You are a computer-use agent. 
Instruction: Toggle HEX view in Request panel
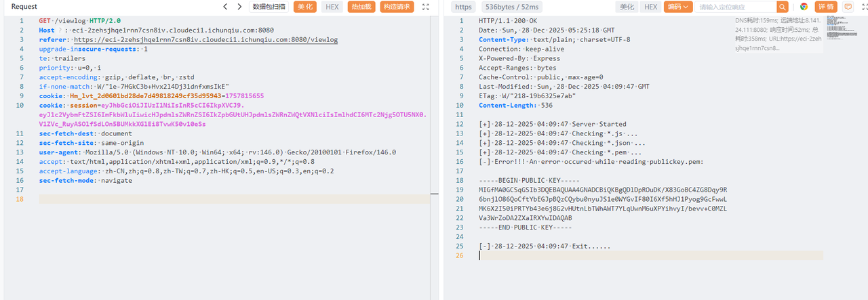(332, 7)
